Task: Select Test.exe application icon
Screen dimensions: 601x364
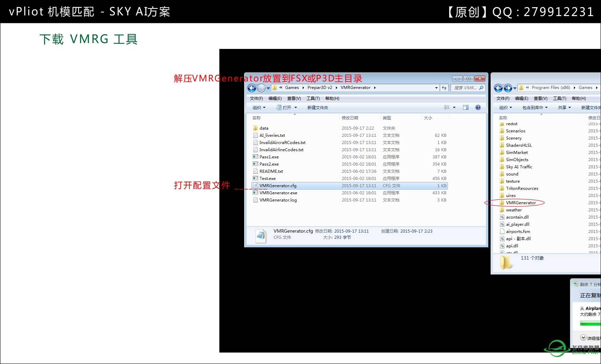Action: pyautogui.click(x=255, y=178)
